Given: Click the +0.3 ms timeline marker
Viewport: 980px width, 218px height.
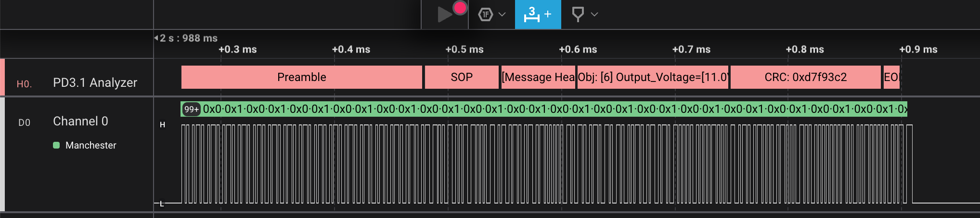Looking at the screenshot, I should point(238,49).
